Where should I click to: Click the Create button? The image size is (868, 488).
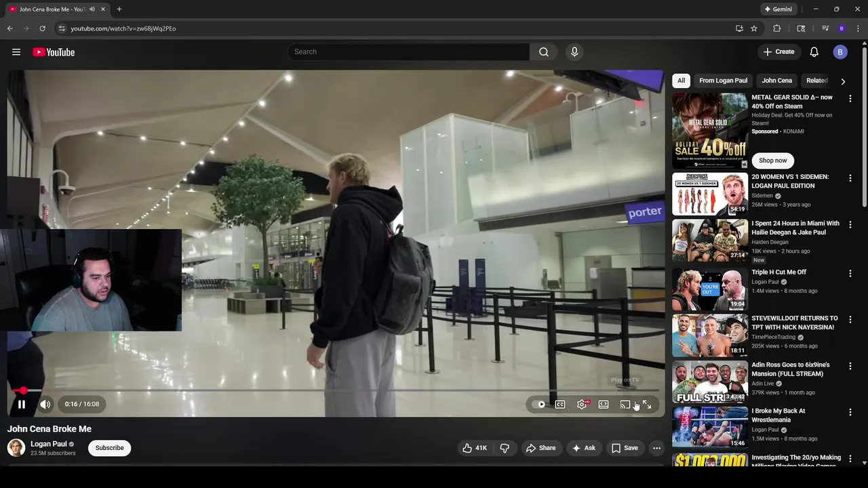pos(778,52)
